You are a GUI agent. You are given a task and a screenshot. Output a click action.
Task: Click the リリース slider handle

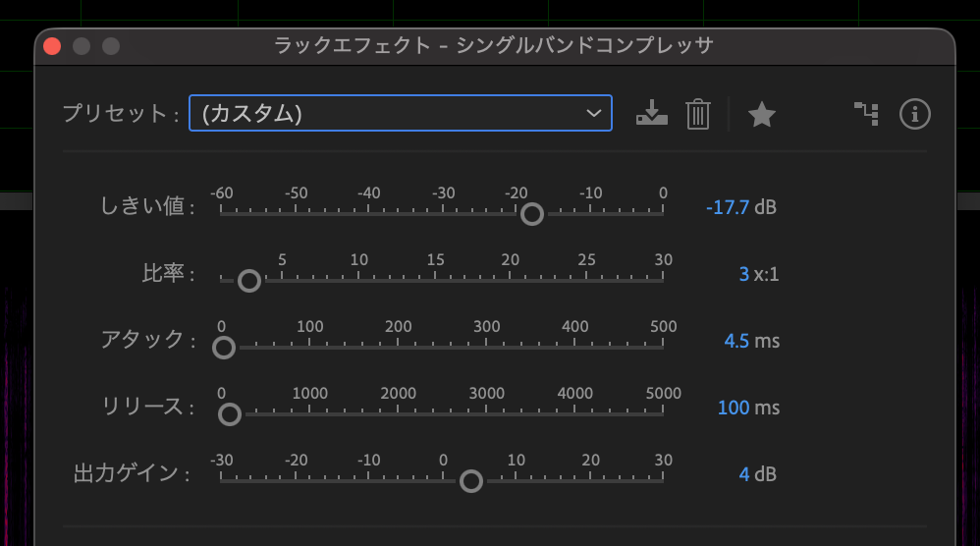pos(229,414)
